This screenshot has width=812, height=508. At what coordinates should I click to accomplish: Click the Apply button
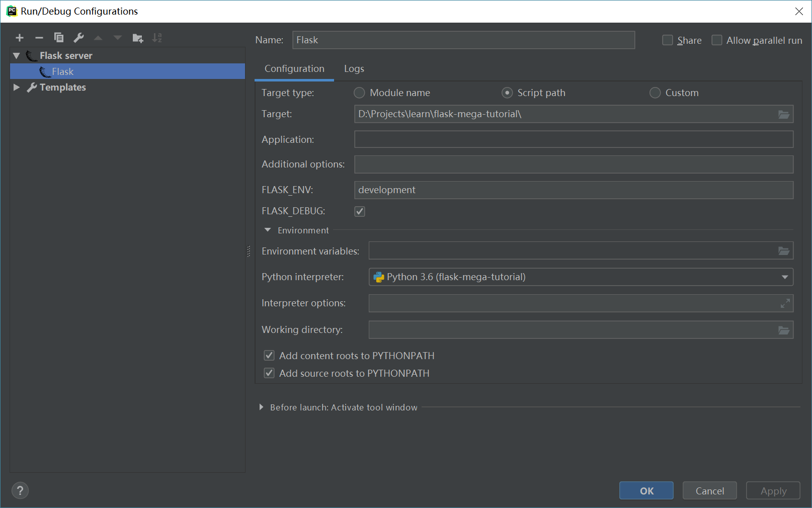pyautogui.click(x=773, y=490)
